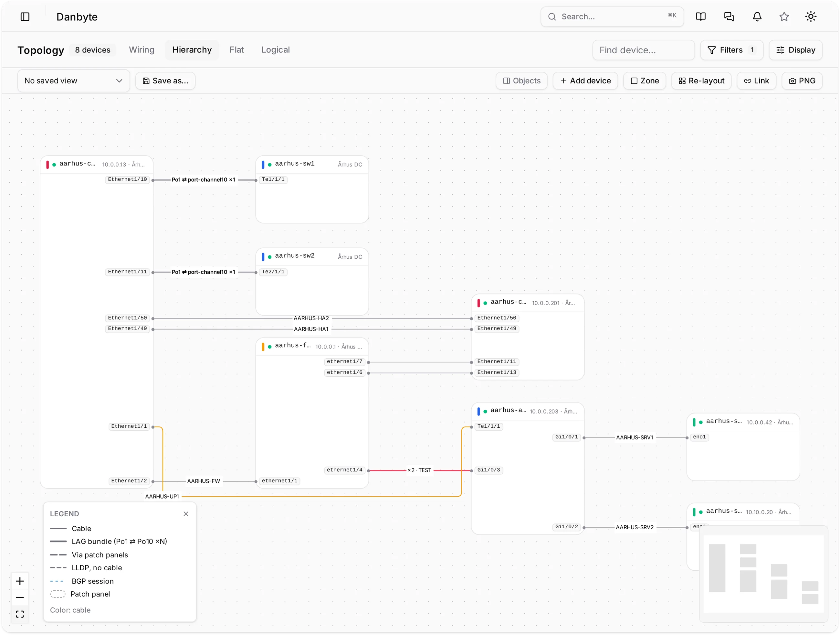Viewport: 840px width, 635px height.
Task: Click the Link button
Action: tap(756, 81)
